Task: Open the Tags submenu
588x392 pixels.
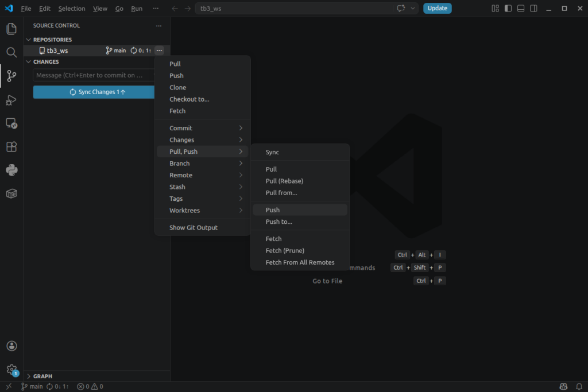Action: (x=203, y=199)
